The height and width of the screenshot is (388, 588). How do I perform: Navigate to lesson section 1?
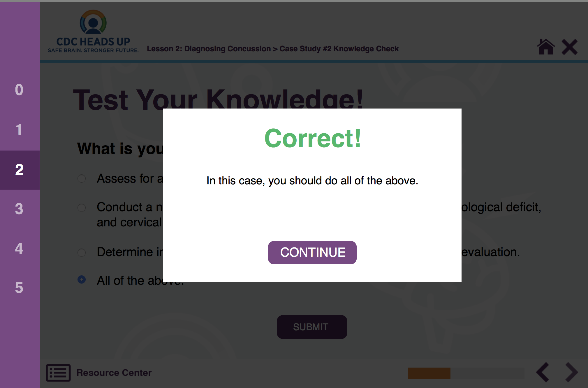click(x=20, y=130)
